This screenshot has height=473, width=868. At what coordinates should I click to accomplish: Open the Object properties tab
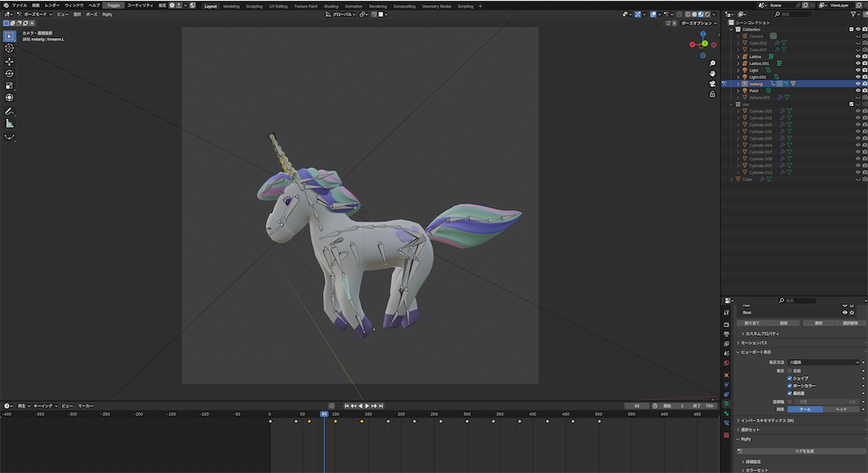pyautogui.click(x=726, y=375)
